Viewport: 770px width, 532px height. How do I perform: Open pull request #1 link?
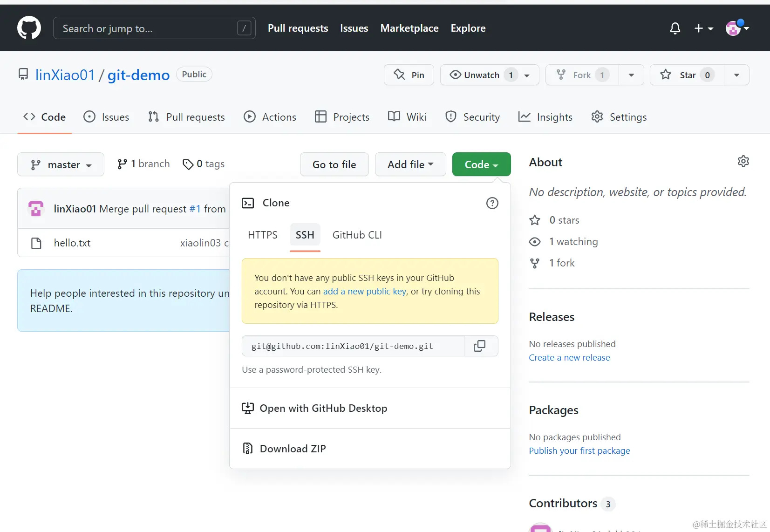click(x=195, y=209)
